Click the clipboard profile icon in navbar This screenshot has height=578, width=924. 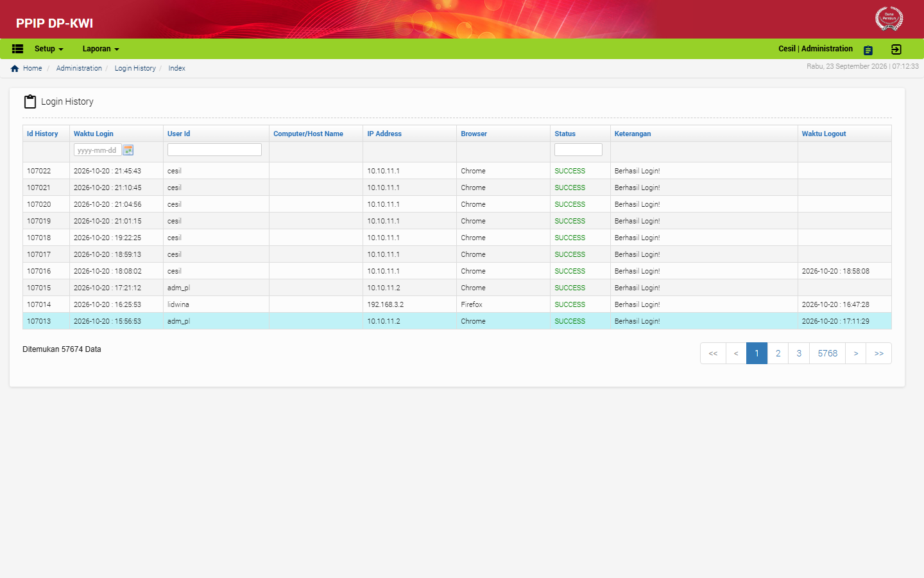click(x=868, y=50)
